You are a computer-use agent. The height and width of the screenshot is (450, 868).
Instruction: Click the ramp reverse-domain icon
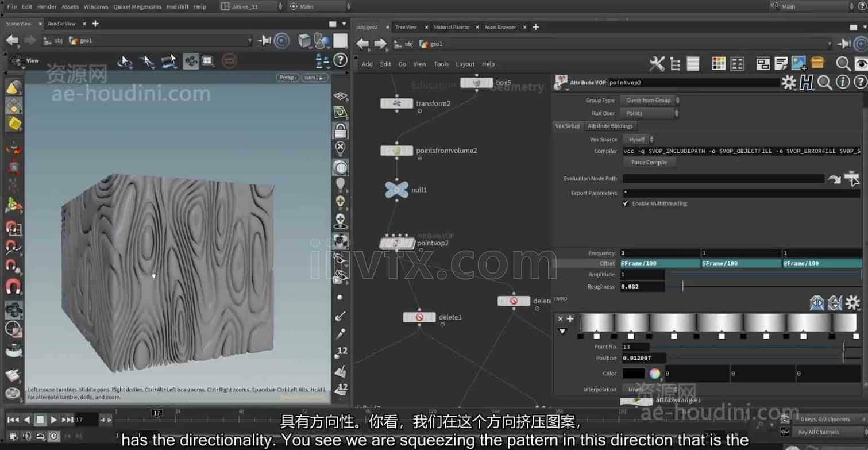pos(817,302)
